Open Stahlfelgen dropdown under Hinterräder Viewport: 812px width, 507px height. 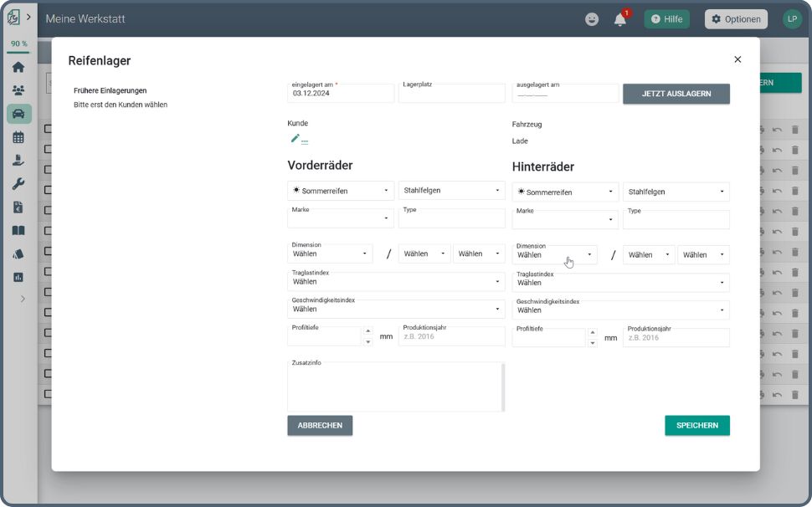pos(676,192)
